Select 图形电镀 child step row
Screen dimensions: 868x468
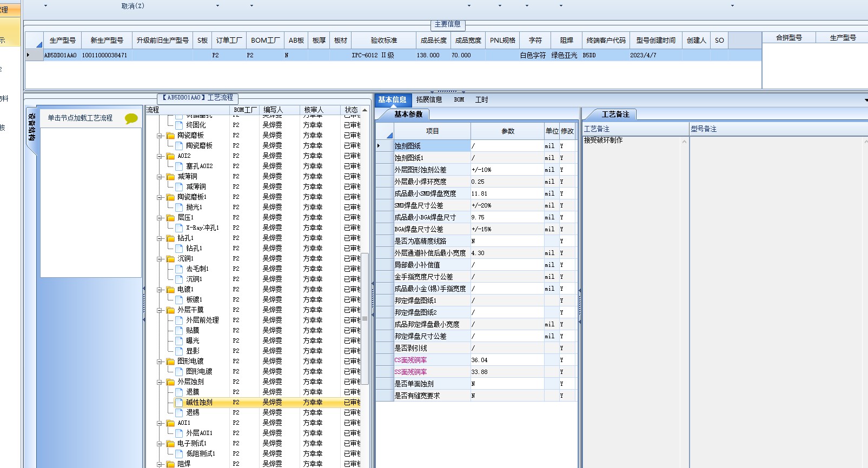[x=199, y=372]
